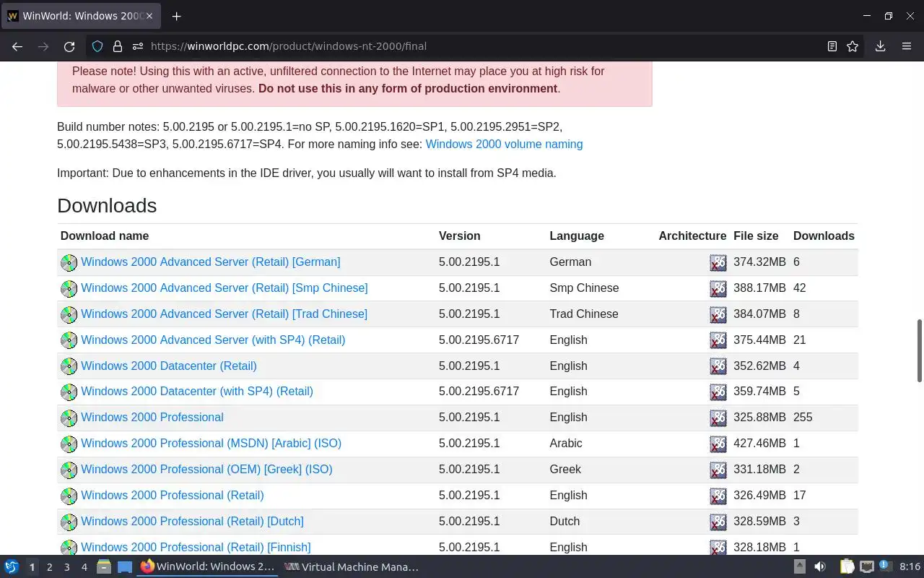Viewport: 924px width, 578px height.
Task: Select WinWorld Firefox window in taskbar
Action: pyautogui.click(x=208, y=567)
